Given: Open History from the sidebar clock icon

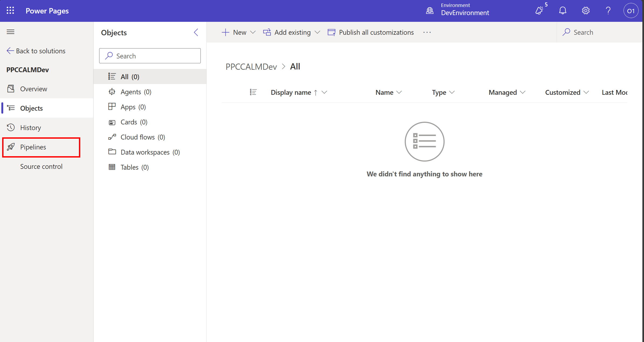Looking at the screenshot, I should point(11,127).
